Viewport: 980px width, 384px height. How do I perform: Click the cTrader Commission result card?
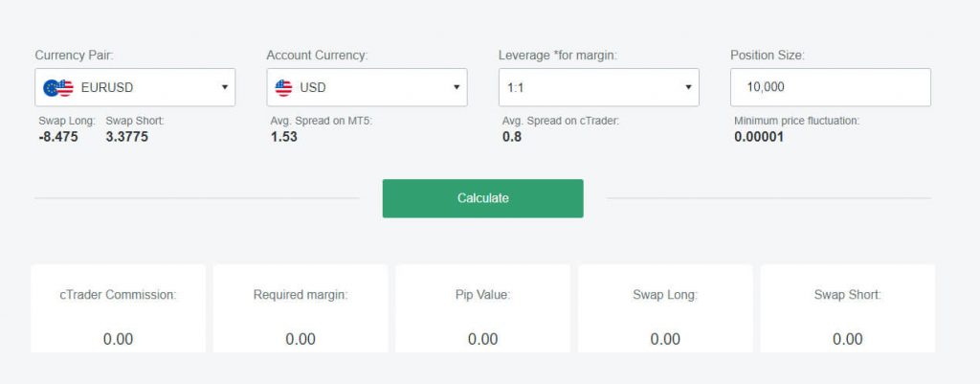(x=118, y=308)
